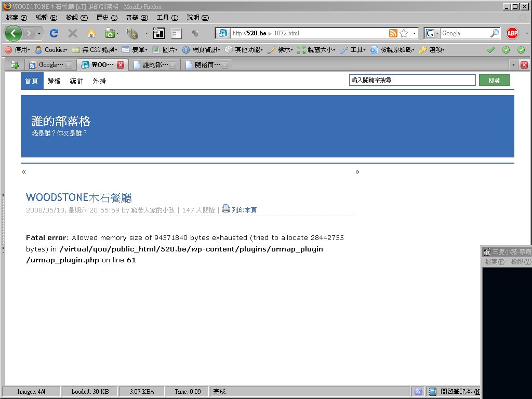Bookmark this page with the star icon
This screenshot has width=532, height=399.
click(x=404, y=33)
